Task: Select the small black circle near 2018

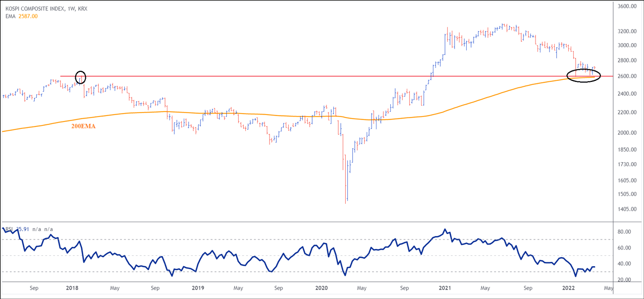Action: point(80,77)
